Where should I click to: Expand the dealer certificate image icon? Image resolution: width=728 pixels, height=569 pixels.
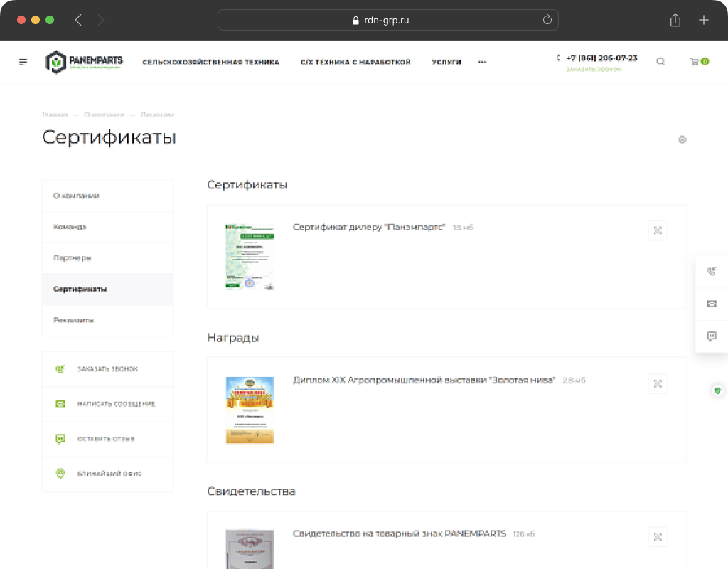point(658,230)
